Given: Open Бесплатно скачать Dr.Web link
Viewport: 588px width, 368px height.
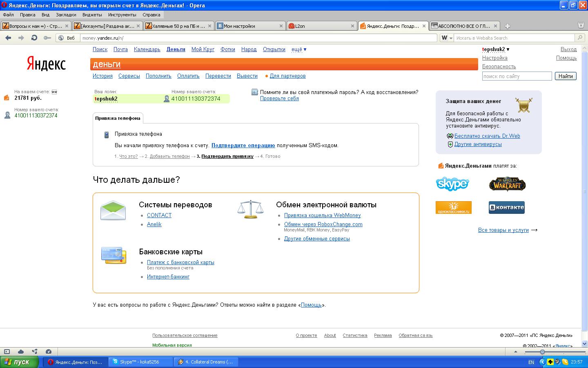Looking at the screenshot, I should [x=487, y=136].
